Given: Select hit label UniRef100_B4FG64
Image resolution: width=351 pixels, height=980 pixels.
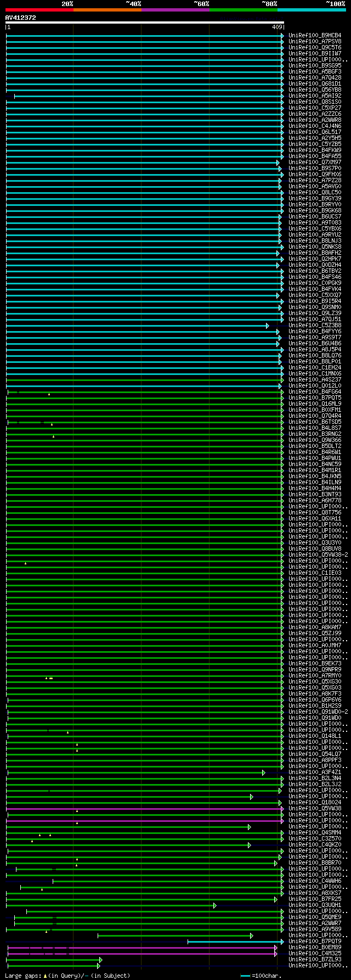Looking at the screenshot, I should tap(315, 392).
